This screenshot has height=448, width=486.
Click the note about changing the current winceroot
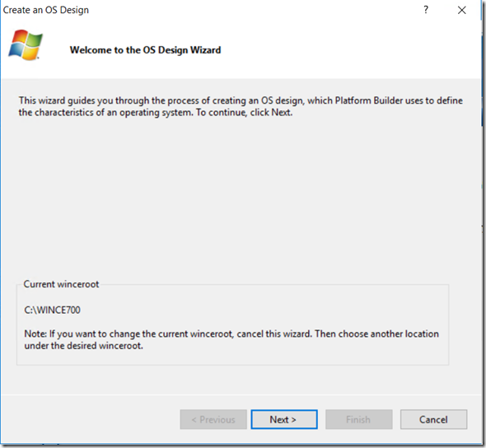pyautogui.click(x=231, y=339)
